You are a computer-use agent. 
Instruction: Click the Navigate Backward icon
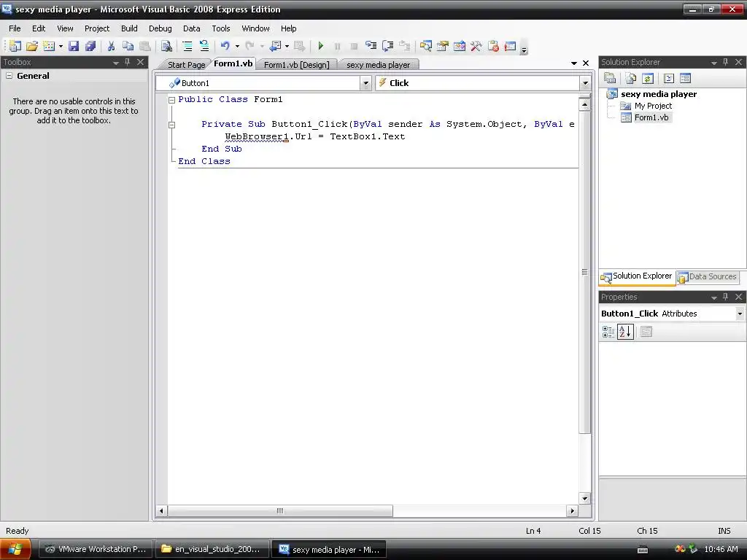(275, 46)
